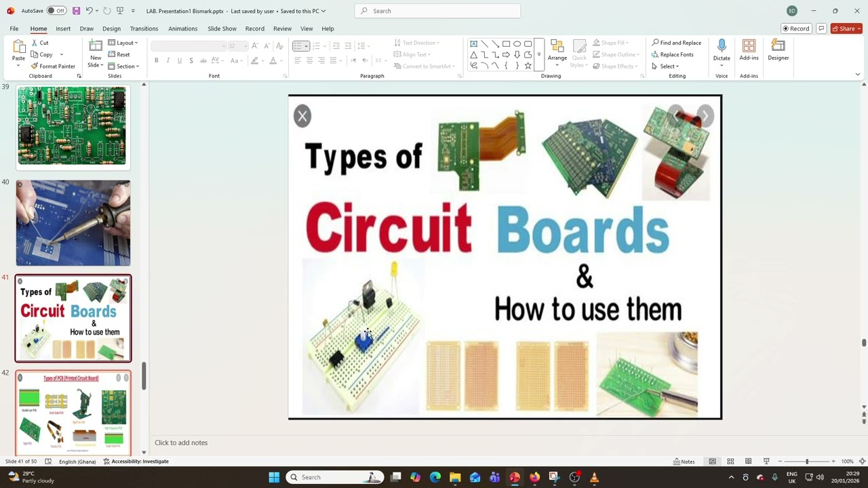Switch to the Review tab

[x=282, y=28]
